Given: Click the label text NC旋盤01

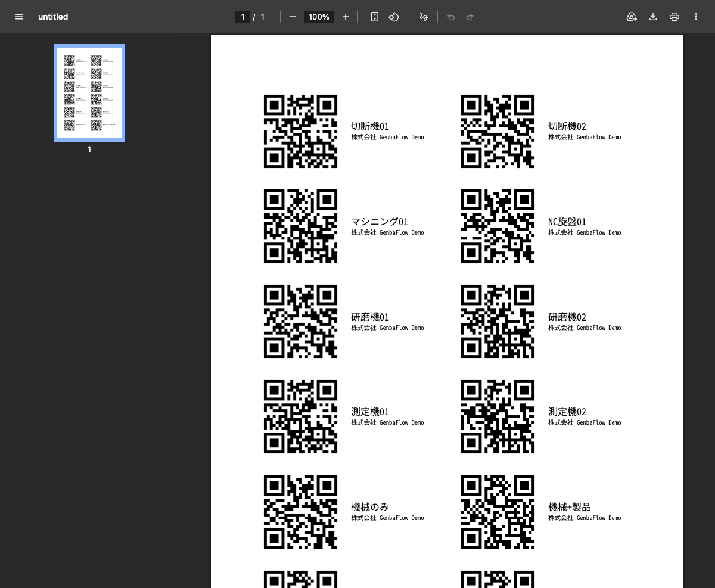Looking at the screenshot, I should (x=567, y=222).
